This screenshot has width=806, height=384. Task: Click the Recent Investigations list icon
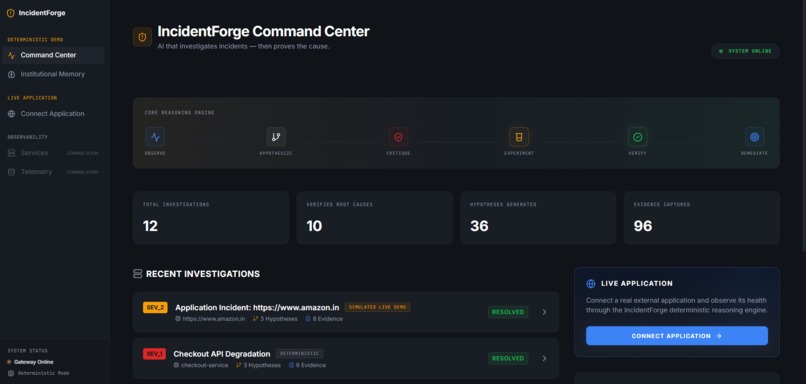[x=137, y=274]
